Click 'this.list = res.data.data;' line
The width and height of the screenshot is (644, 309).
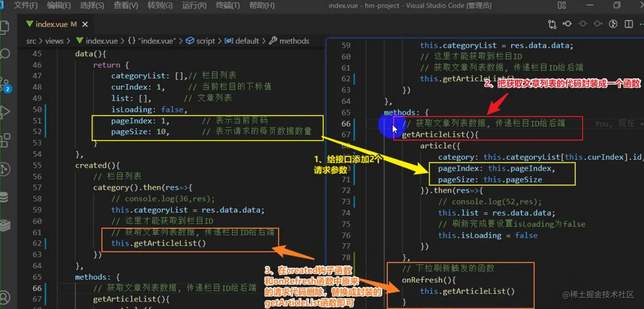[x=497, y=213]
